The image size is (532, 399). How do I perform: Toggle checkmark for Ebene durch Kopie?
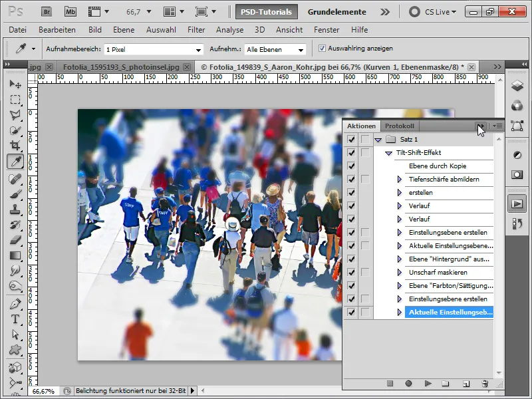coord(352,166)
